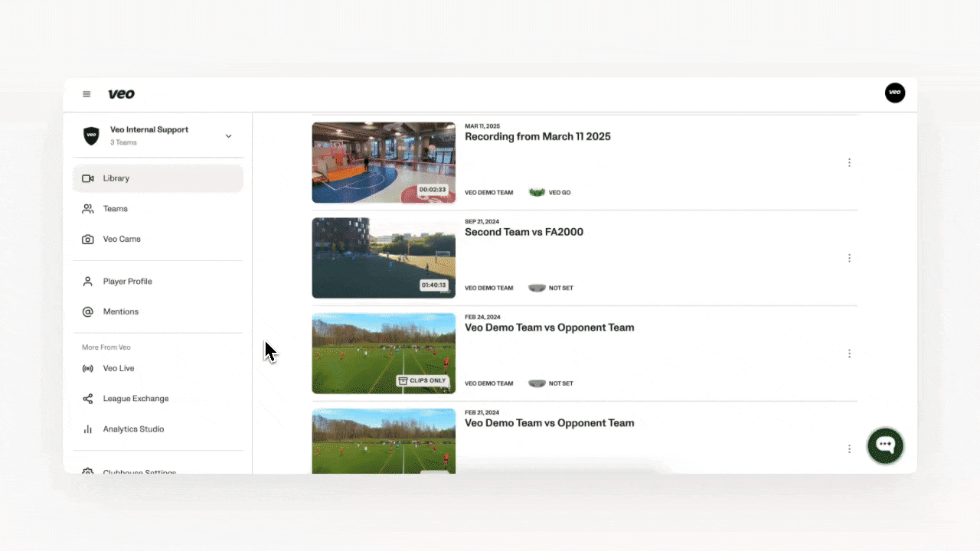Viewport: 980px width, 551px height.
Task: Click the Player Profile person icon
Action: click(88, 282)
